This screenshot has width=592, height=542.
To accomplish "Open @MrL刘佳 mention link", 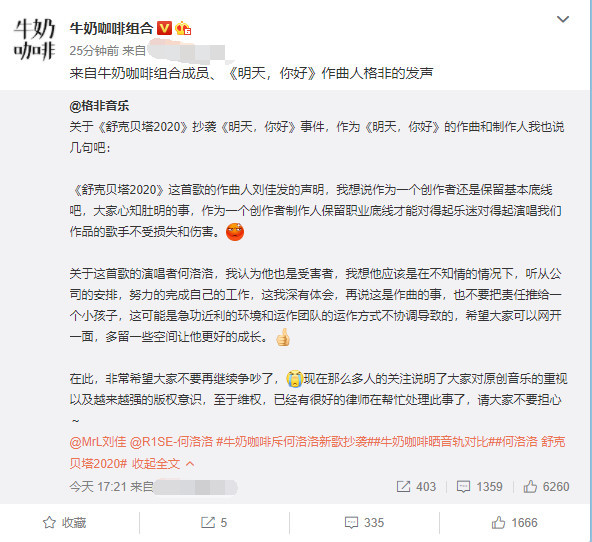I will click(x=98, y=442).
